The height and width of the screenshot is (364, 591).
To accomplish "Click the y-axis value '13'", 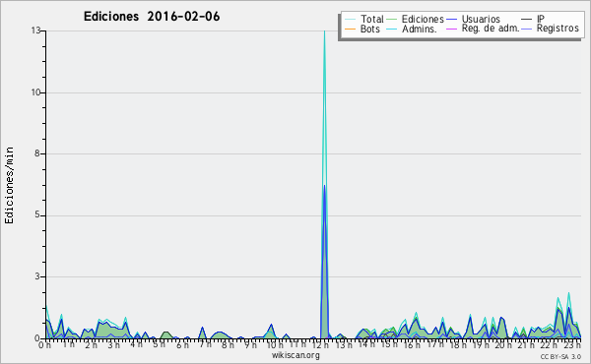I will [x=35, y=30].
